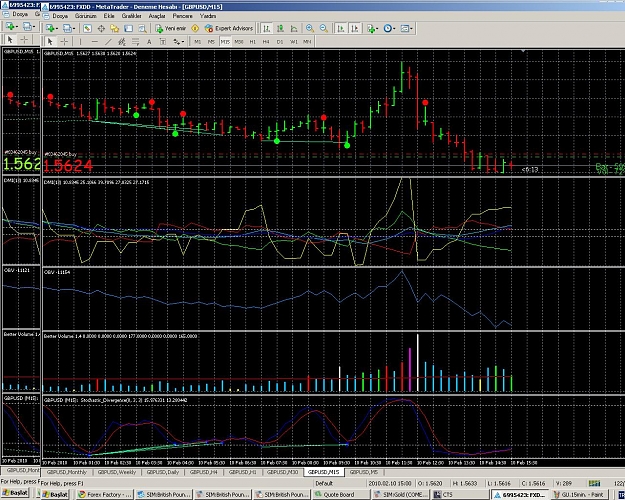Pick the equidistant channel tool

(x=122, y=41)
